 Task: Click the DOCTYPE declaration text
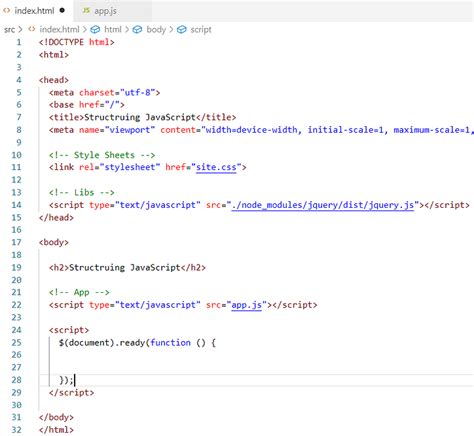pyautogui.click(x=77, y=42)
